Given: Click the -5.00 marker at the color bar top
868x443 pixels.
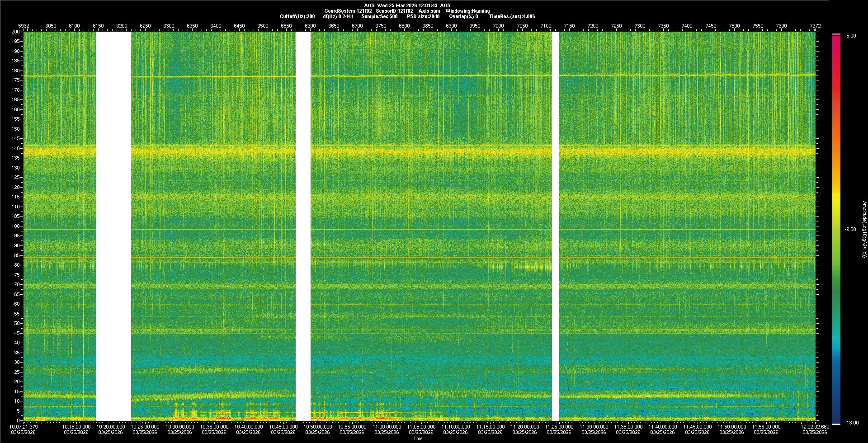Looking at the screenshot, I should (x=850, y=36).
